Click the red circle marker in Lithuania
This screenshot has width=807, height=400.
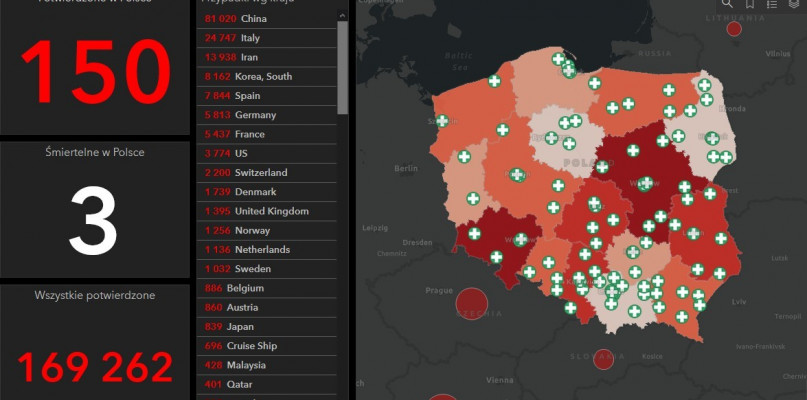[x=733, y=29]
